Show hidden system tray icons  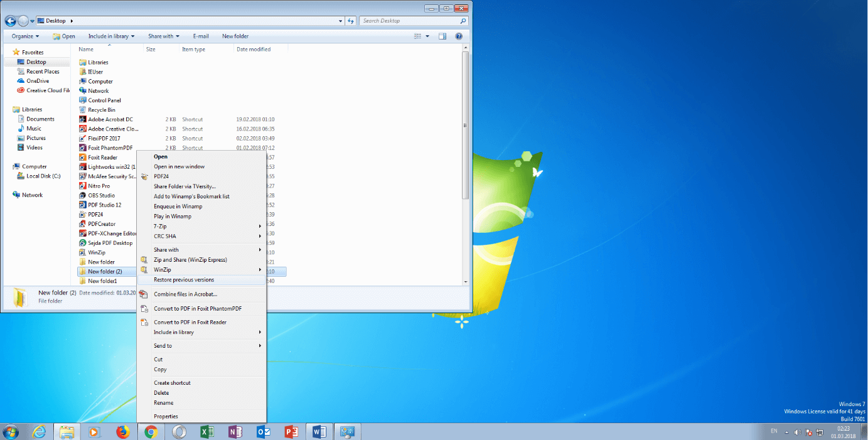(786, 432)
